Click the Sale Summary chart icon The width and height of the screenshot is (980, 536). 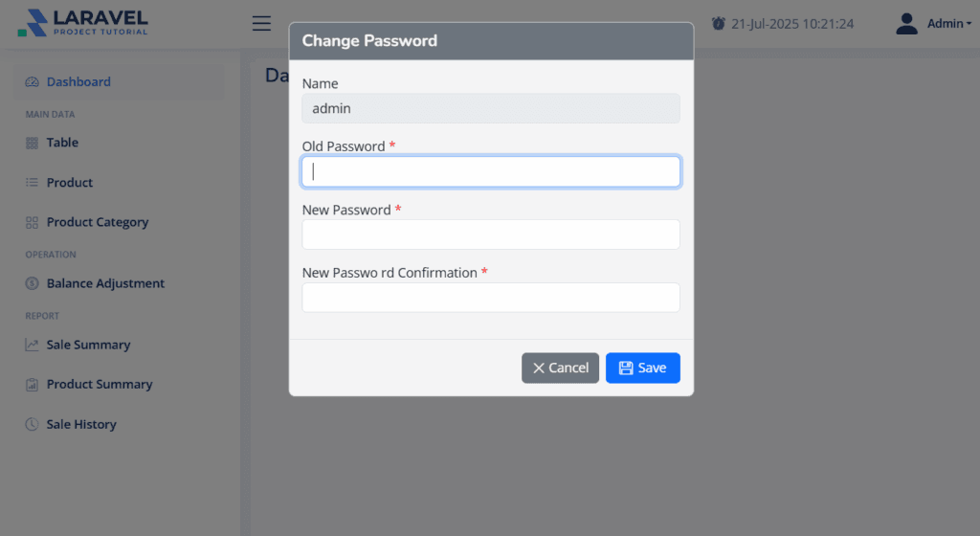tap(32, 345)
